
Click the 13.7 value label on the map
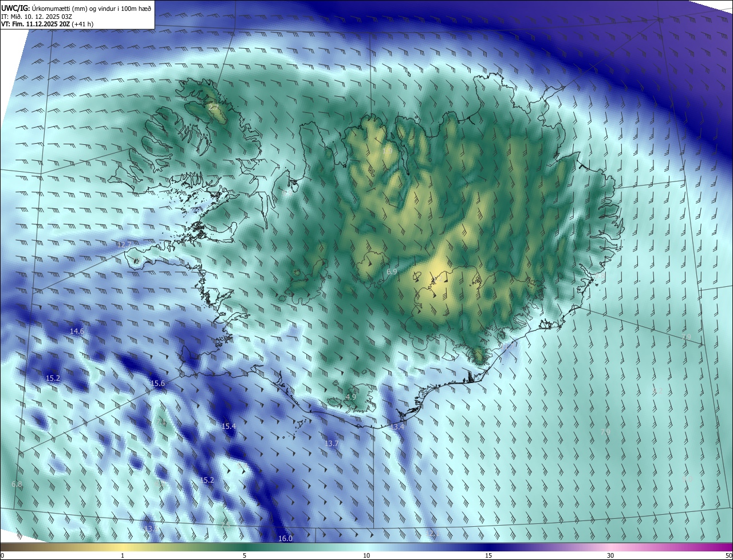click(x=332, y=444)
